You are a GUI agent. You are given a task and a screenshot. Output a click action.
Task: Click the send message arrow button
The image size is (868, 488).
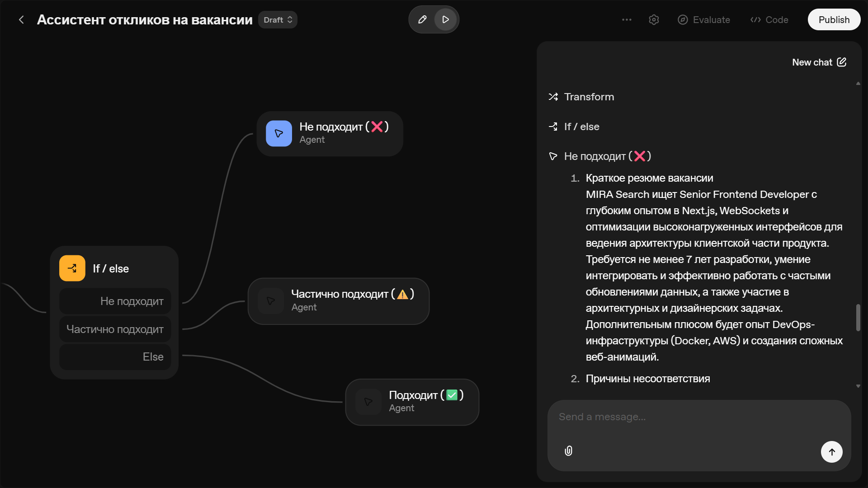[831, 452]
